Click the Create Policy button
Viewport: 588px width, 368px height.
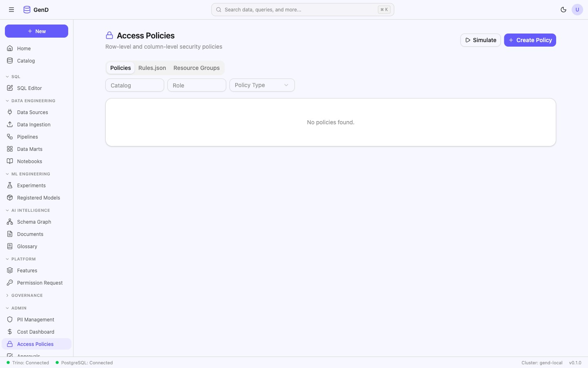530,40
